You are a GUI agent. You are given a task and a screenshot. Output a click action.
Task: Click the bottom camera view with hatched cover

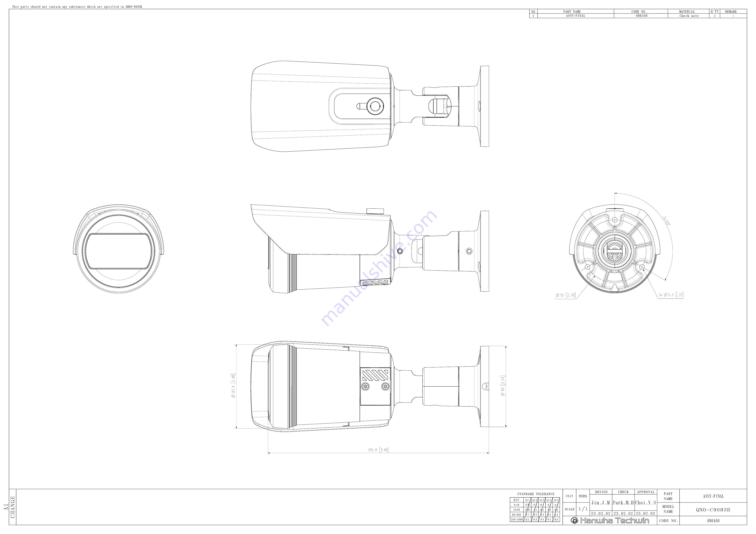[370, 386]
